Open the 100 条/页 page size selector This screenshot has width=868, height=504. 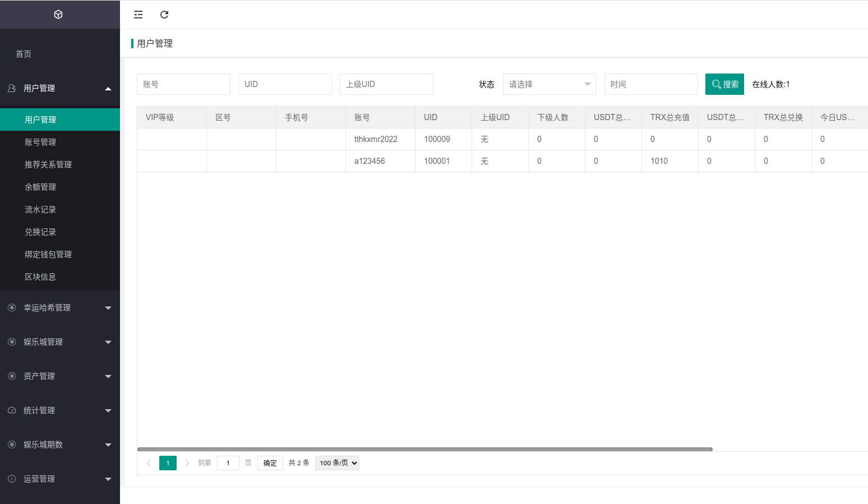pos(337,463)
